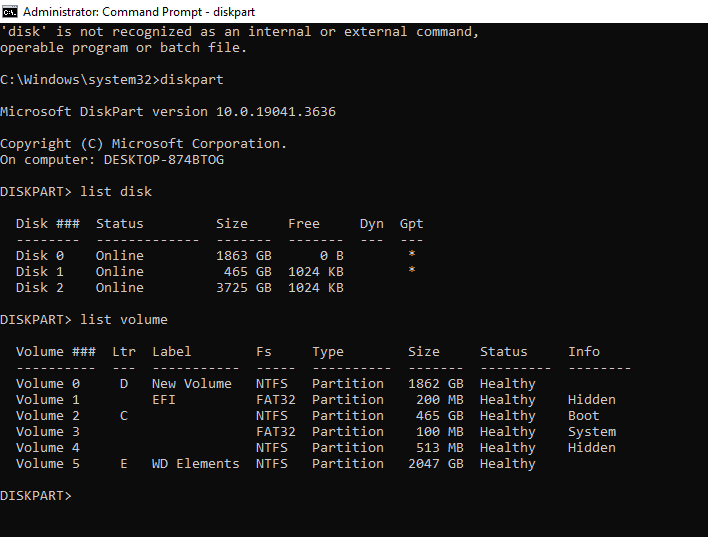Click the 'New Volume' label
The image size is (708, 537).
(192, 383)
